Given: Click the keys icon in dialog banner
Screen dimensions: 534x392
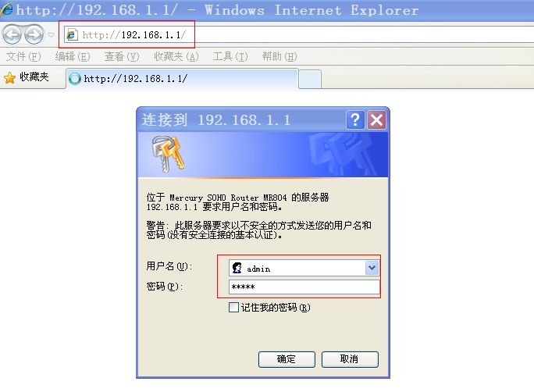Looking at the screenshot, I should click(x=168, y=154).
